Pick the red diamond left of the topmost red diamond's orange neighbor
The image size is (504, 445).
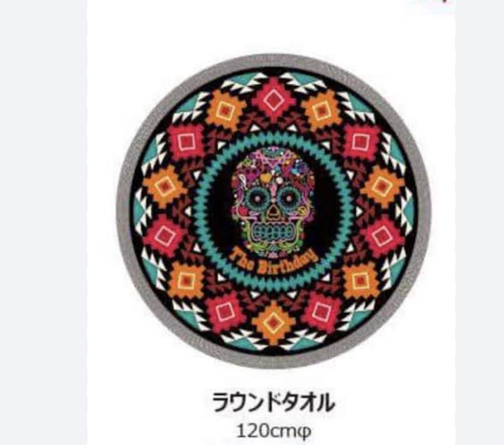[x=186, y=142]
